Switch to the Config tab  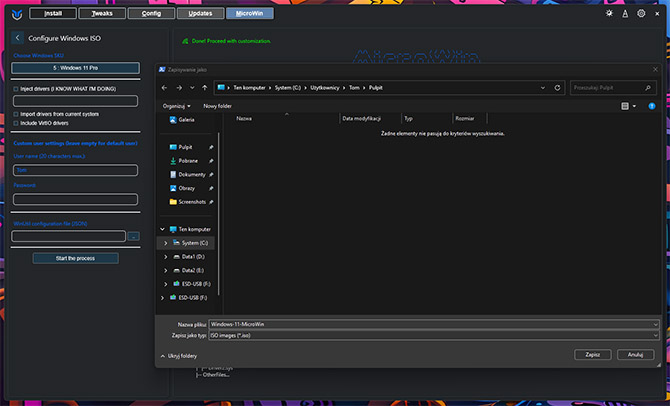[151, 14]
